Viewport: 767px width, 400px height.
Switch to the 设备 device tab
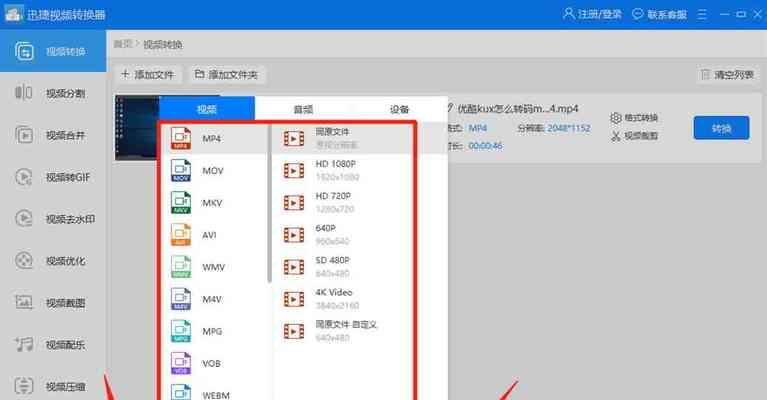tap(399, 109)
